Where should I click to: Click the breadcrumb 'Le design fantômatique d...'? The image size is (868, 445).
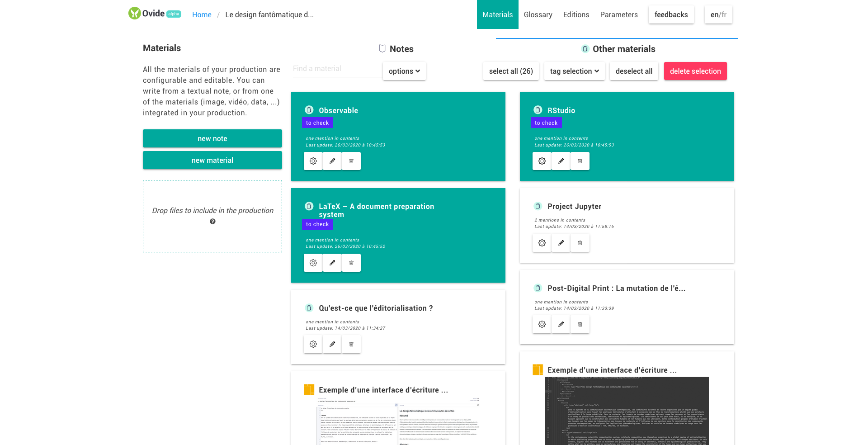point(269,14)
